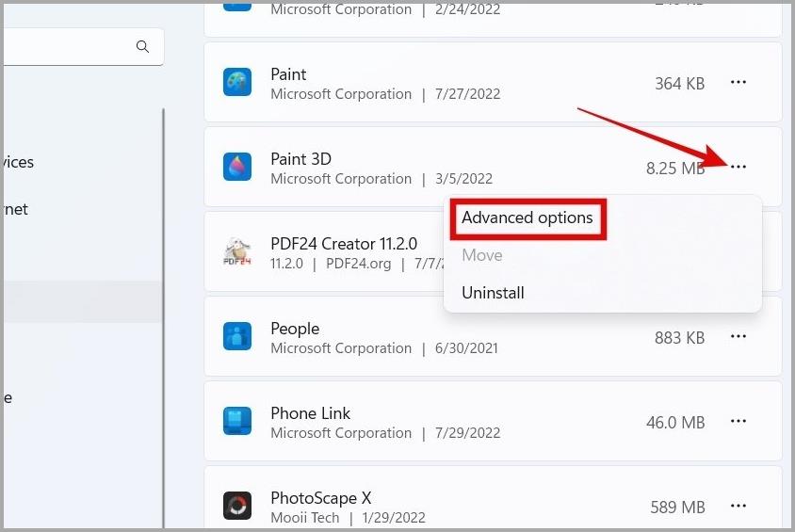Click the PhotoScape X app name

coord(321,498)
